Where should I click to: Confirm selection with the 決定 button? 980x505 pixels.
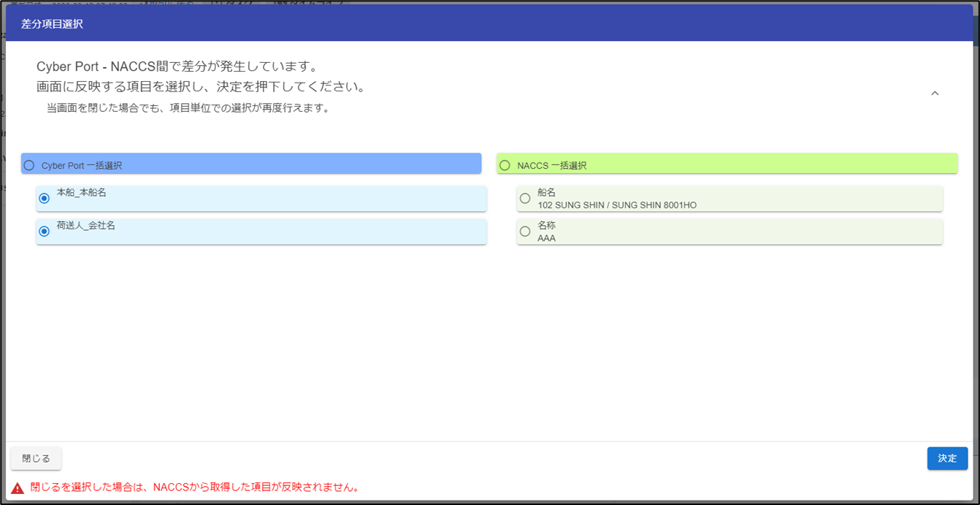pyautogui.click(x=947, y=458)
